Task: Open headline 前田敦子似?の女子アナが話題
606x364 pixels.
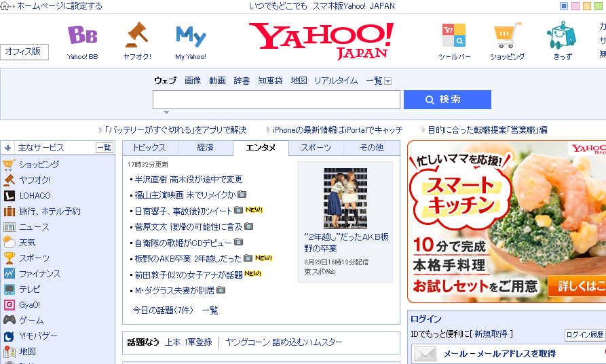Action: pos(189,275)
